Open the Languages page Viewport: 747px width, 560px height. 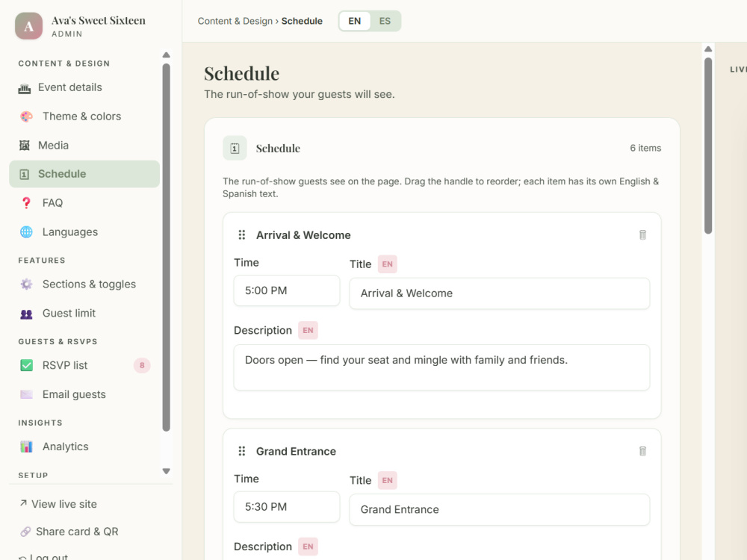pyautogui.click(x=84, y=232)
